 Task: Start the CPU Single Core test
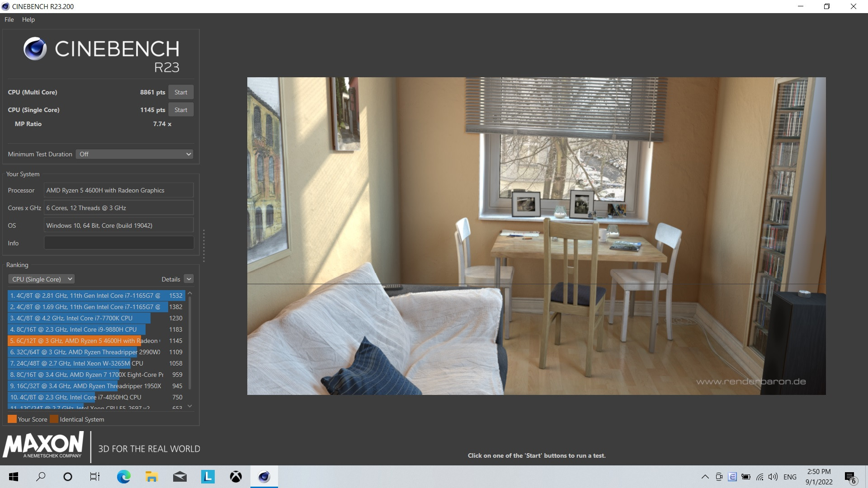point(181,110)
